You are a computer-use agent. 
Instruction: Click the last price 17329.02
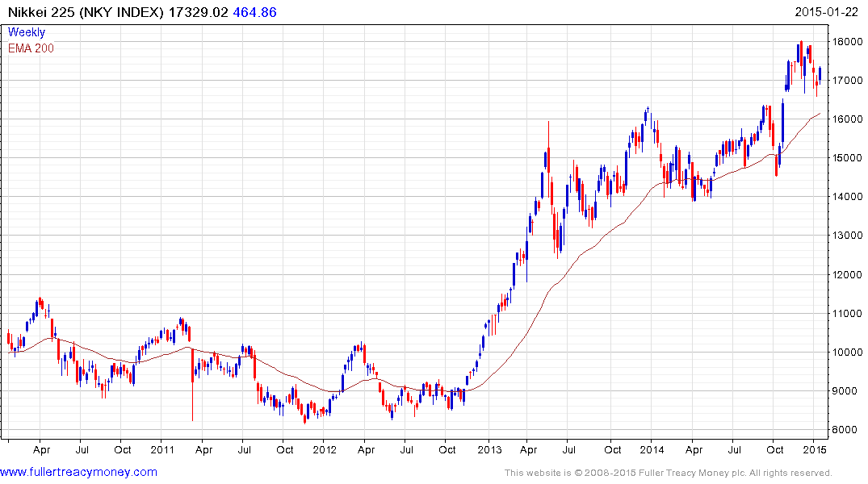(x=198, y=12)
